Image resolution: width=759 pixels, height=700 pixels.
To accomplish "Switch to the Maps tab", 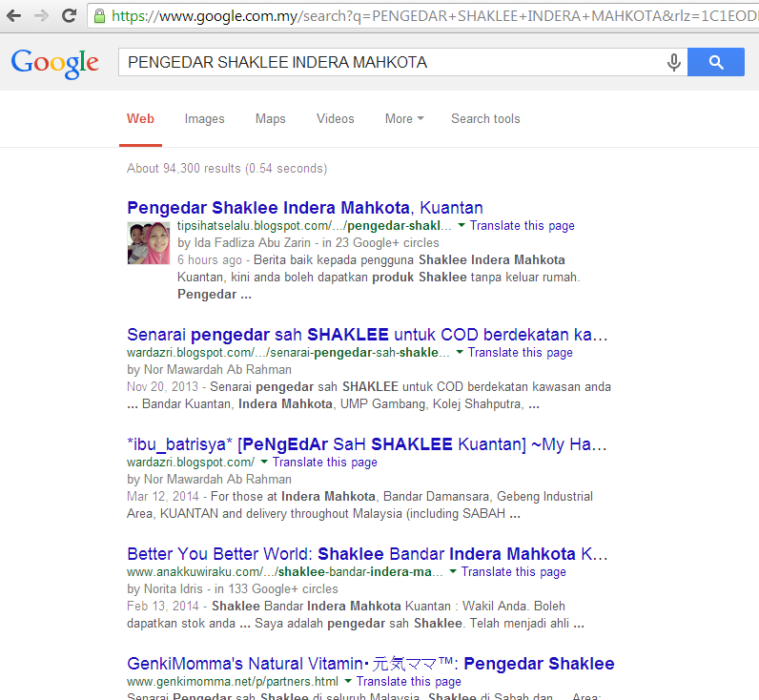I will click(270, 118).
